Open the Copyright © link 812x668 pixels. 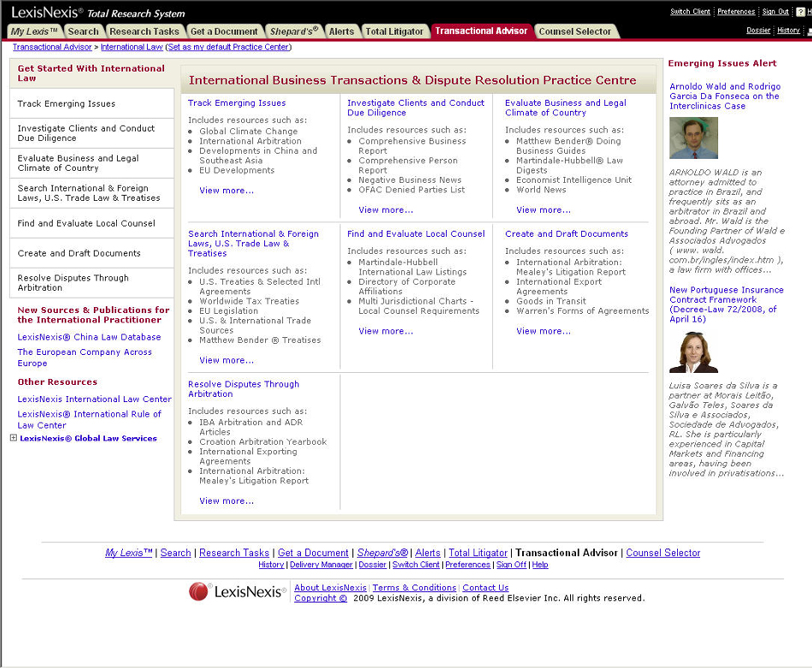(321, 598)
